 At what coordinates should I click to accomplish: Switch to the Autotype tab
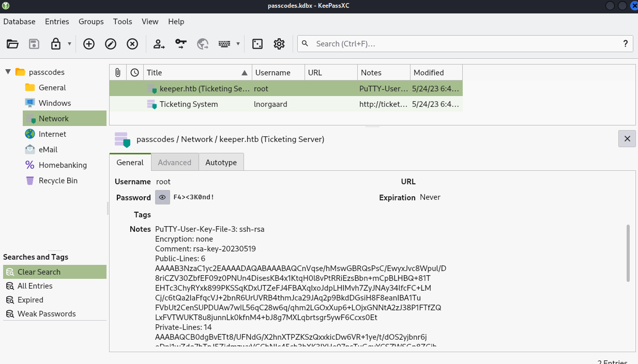(x=221, y=162)
